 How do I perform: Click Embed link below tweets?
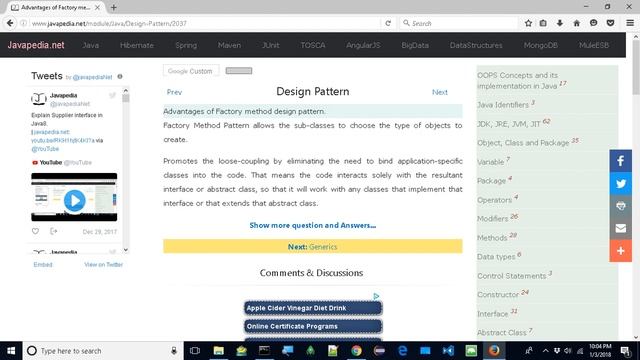43,264
